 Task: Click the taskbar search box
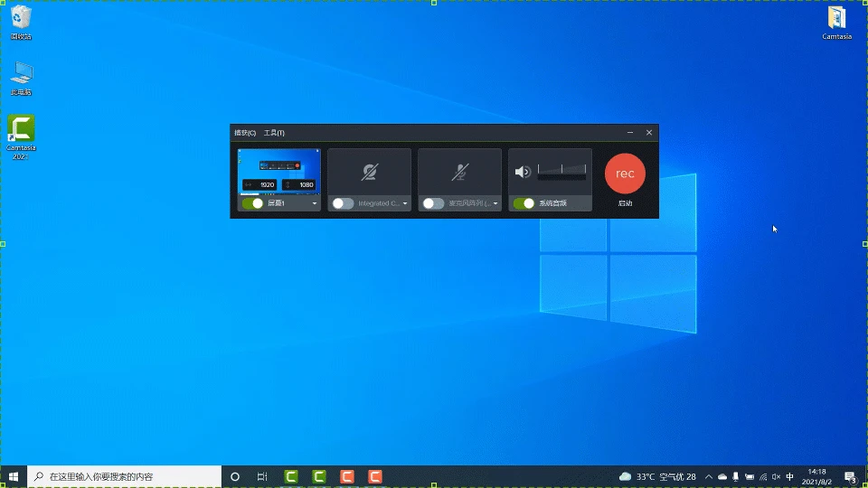pos(125,476)
